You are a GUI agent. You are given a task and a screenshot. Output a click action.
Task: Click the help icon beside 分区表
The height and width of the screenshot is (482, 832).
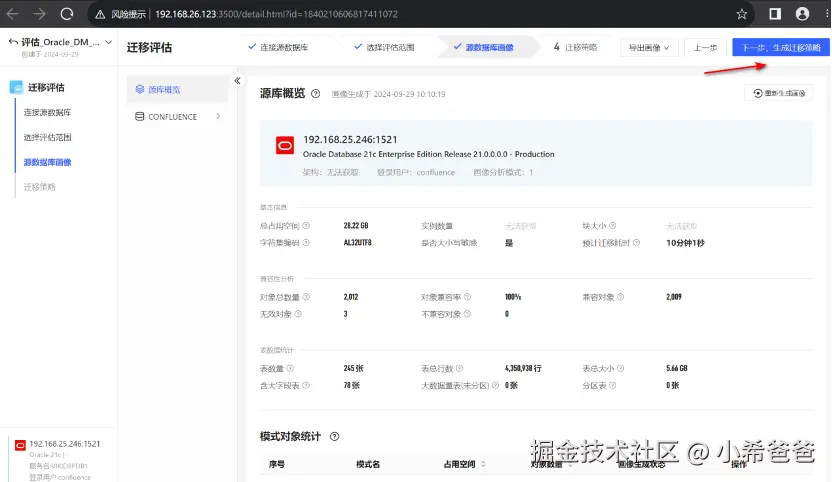pyautogui.click(x=612, y=385)
